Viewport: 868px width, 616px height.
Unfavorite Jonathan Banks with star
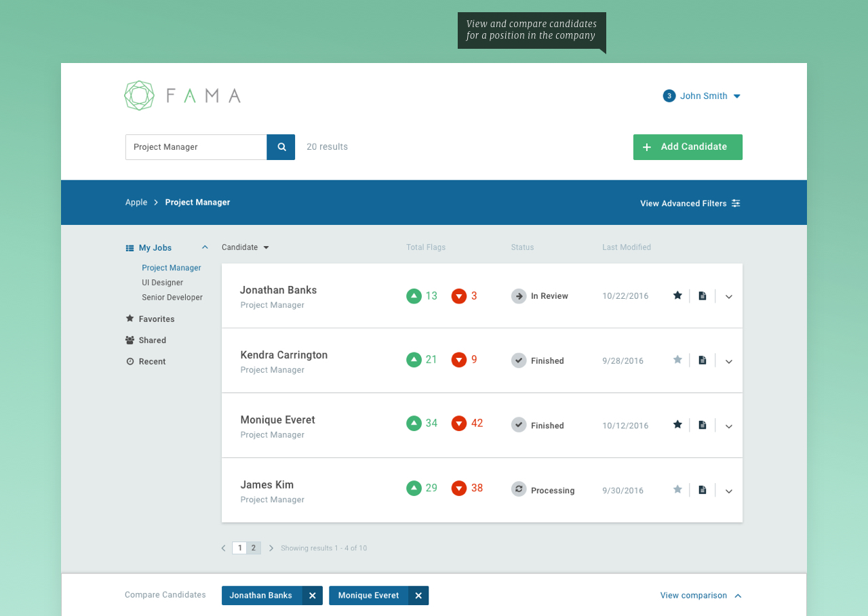[677, 295]
